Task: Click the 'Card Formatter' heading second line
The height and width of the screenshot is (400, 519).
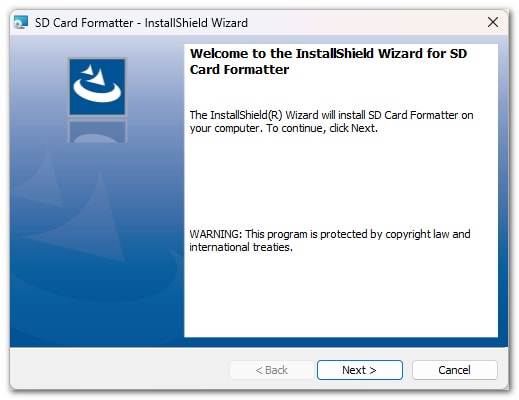Action: tap(239, 69)
